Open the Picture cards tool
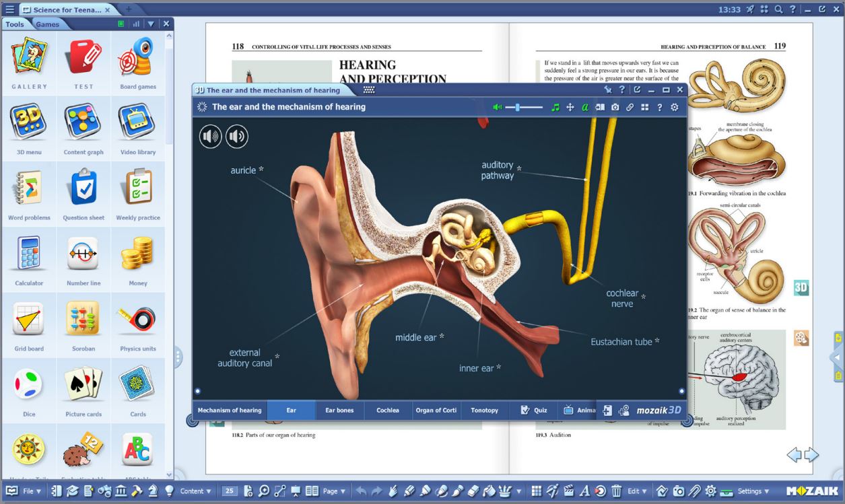Viewport: 845px width, 504px height. click(x=83, y=391)
